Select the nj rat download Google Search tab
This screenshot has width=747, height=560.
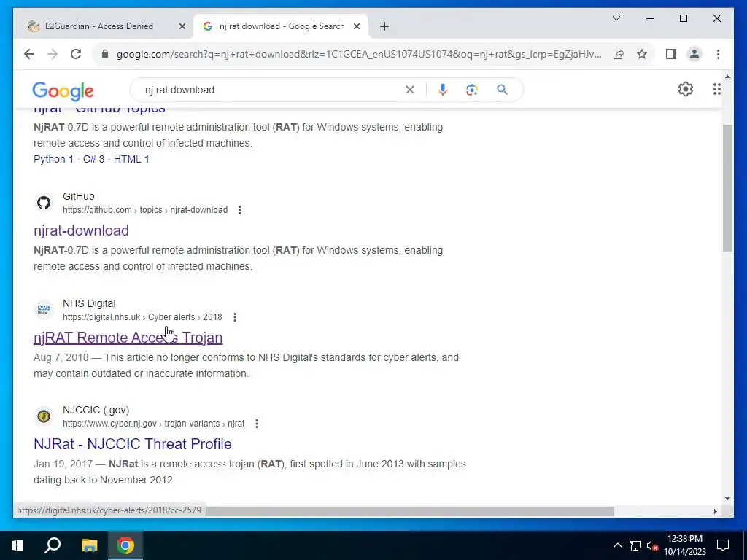click(x=281, y=27)
